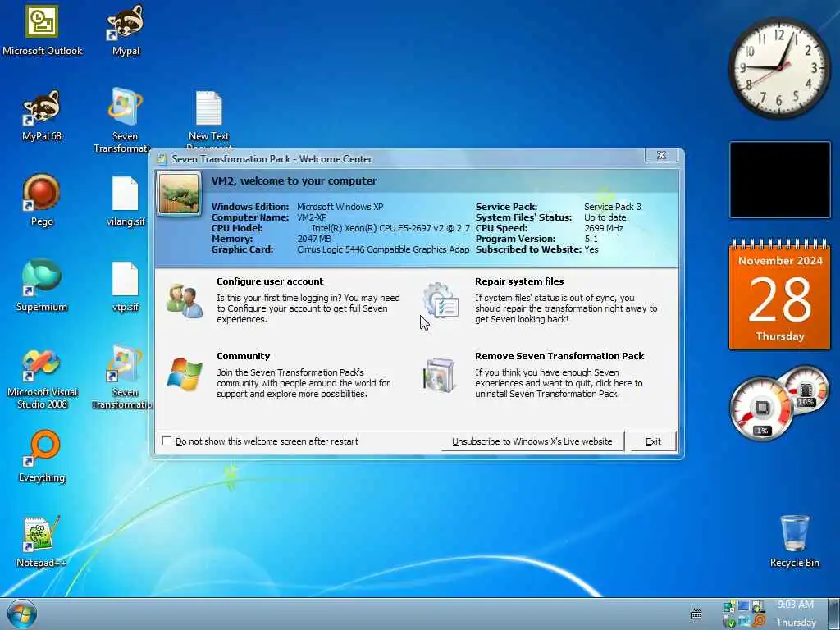Select the Notepad++ desktop shortcut
Screen dimensions: 840x630
point(41,541)
